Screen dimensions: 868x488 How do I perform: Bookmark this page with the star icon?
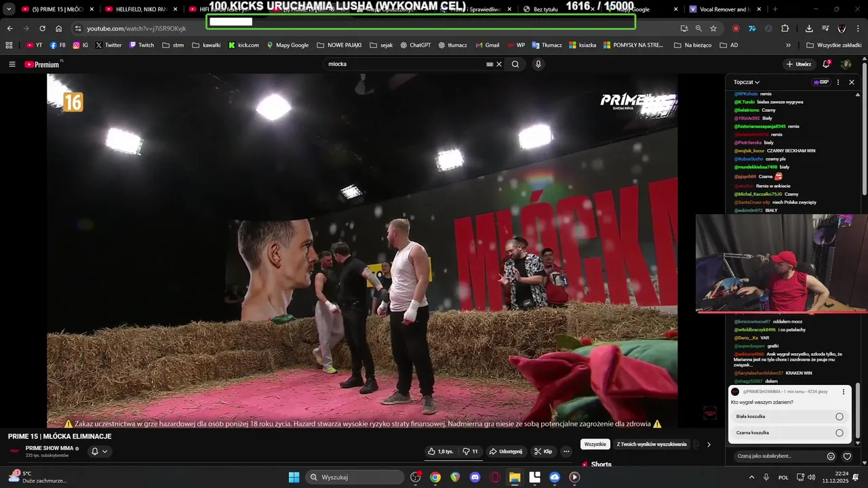coord(713,28)
